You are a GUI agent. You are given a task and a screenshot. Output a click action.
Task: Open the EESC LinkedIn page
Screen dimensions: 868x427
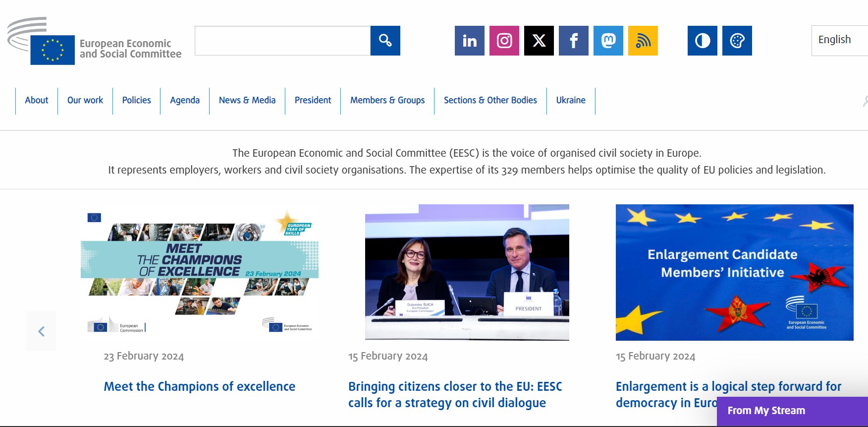click(469, 41)
